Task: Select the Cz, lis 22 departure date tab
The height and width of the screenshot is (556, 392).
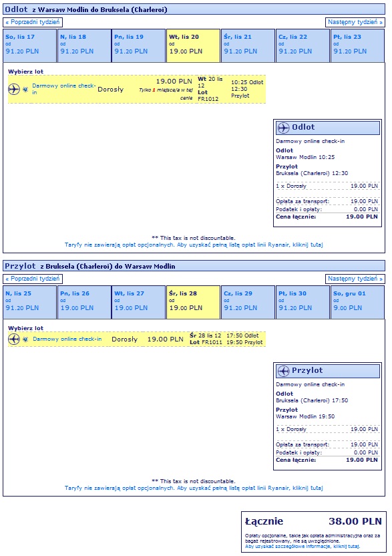Action: pyautogui.click(x=303, y=45)
